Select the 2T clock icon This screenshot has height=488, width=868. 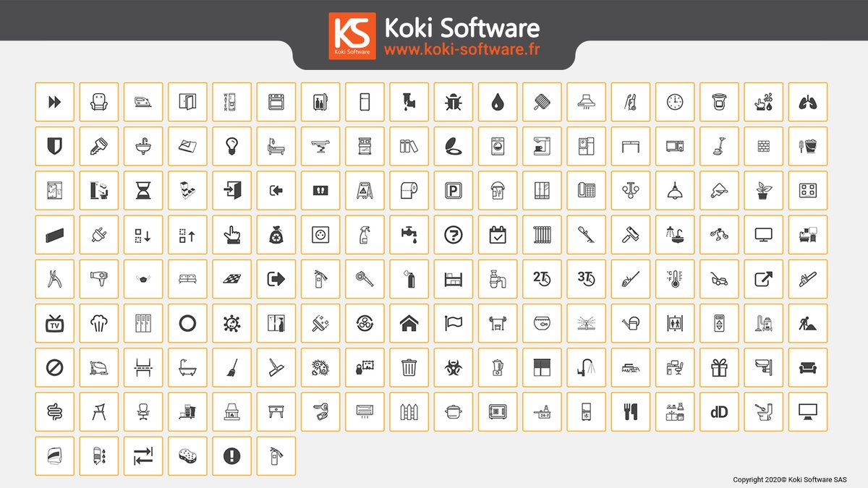[542, 279]
